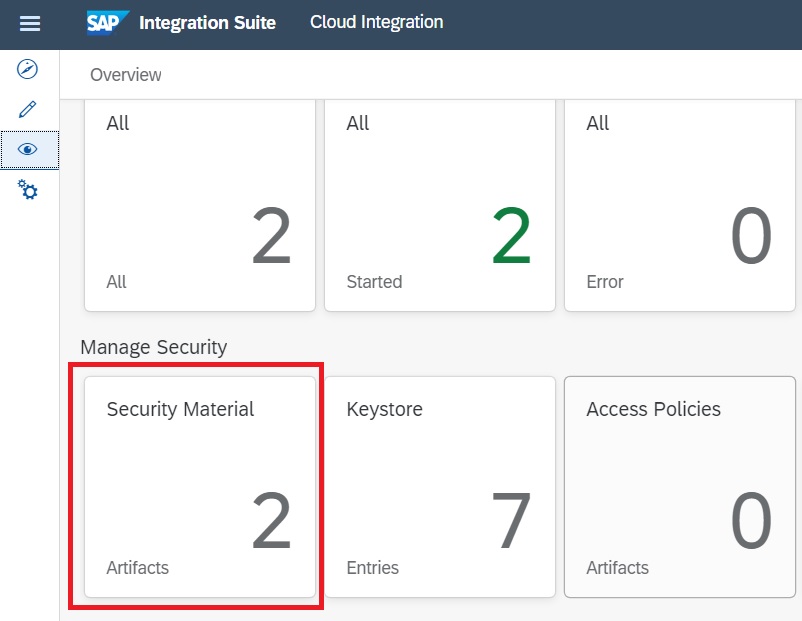Open the Design pencil icon
This screenshot has height=621, width=802.
point(29,109)
